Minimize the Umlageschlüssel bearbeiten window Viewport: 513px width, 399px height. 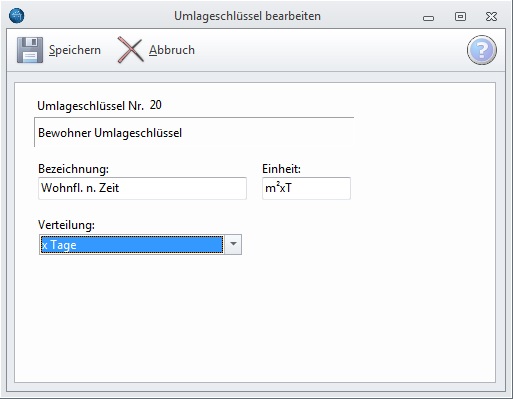coord(428,17)
